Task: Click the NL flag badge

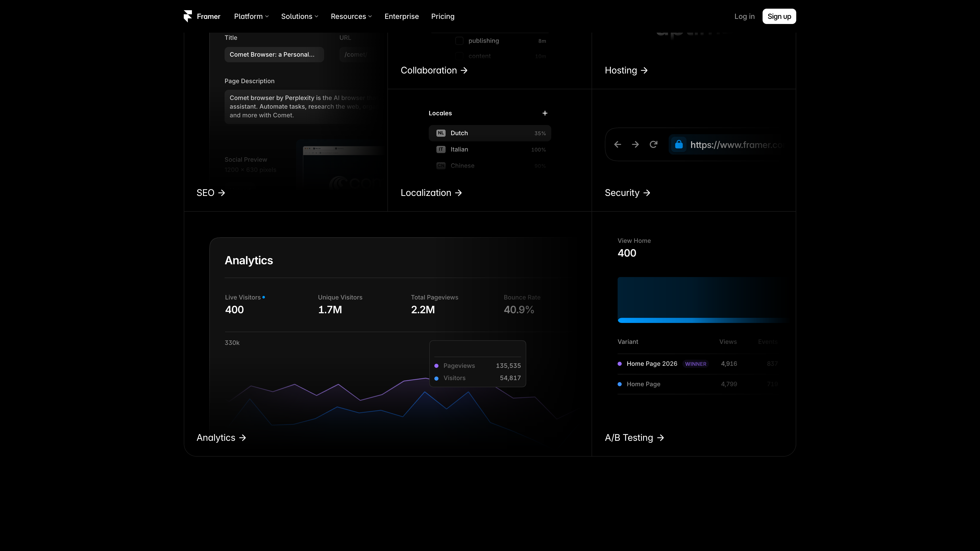Action: click(x=440, y=133)
